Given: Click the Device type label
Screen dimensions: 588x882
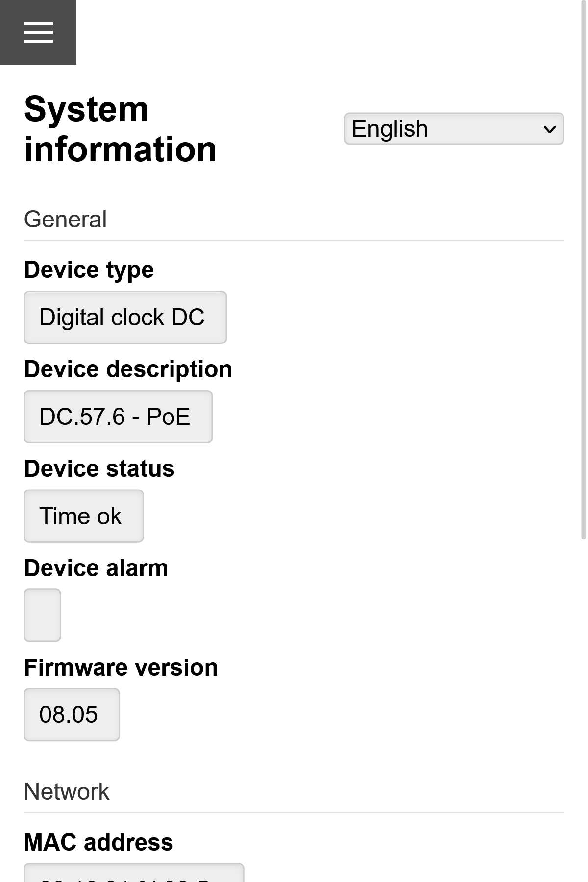Looking at the screenshot, I should pyautogui.click(x=89, y=269).
